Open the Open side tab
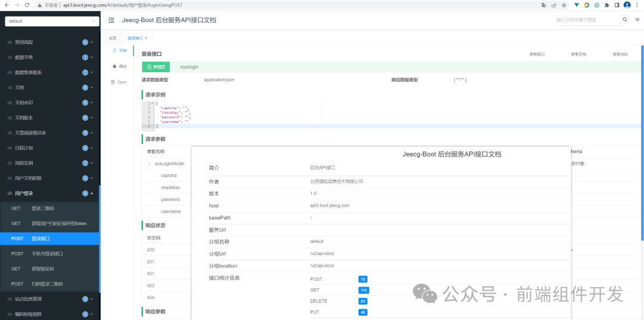The image size is (644, 320). point(119,82)
